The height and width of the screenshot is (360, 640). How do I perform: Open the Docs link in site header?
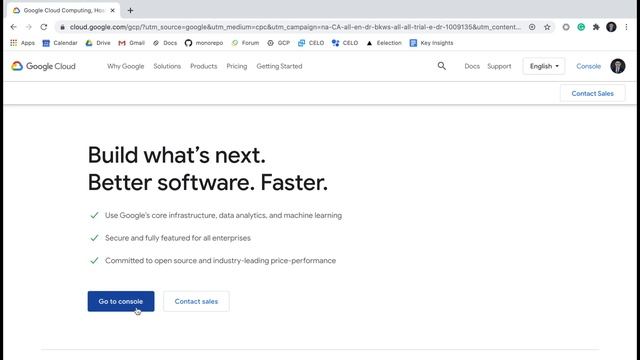[472, 66]
